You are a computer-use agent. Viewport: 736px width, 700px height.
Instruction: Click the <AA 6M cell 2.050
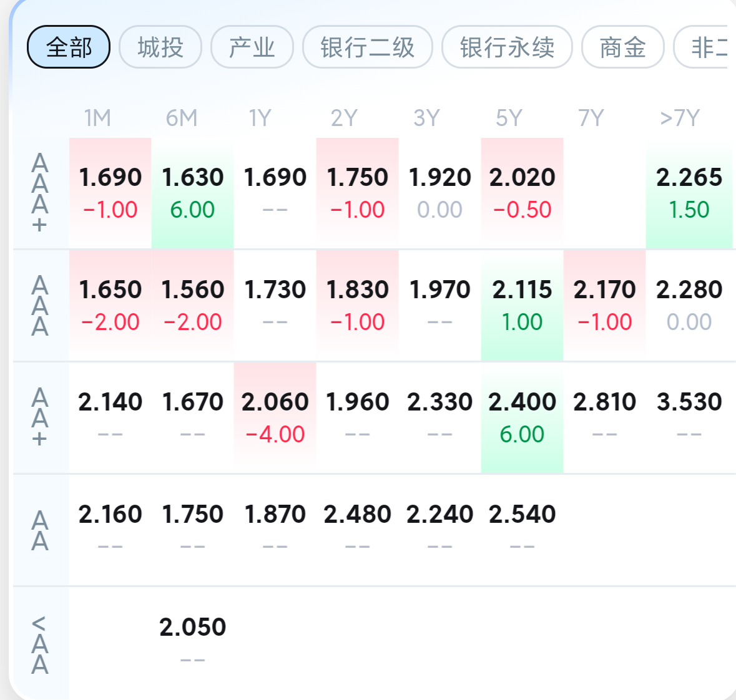pyautogui.click(x=193, y=641)
